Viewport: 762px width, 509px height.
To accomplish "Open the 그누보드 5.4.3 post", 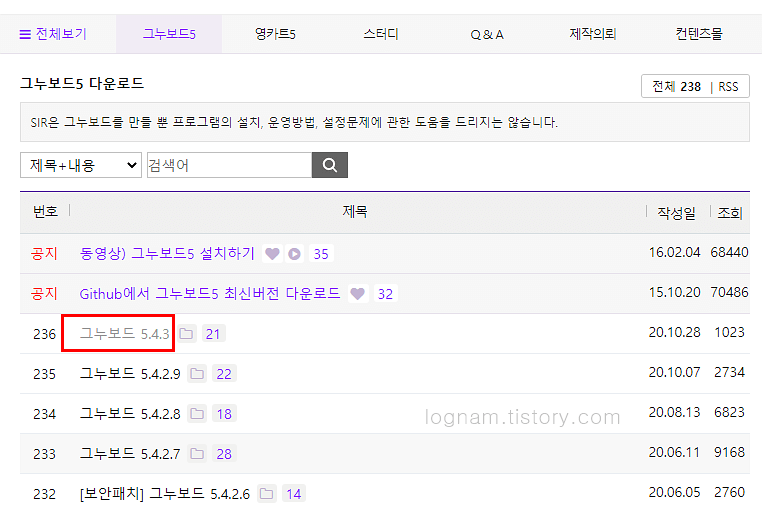I will pos(124,333).
